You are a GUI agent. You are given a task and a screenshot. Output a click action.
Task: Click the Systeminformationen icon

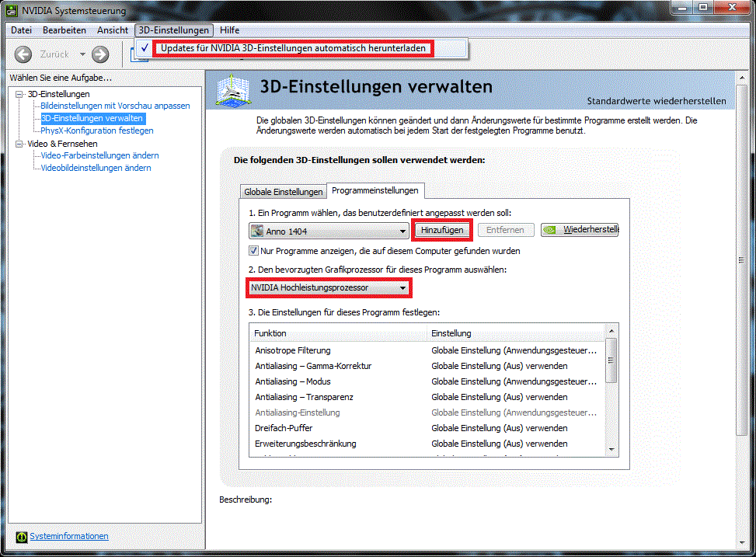click(x=21, y=537)
